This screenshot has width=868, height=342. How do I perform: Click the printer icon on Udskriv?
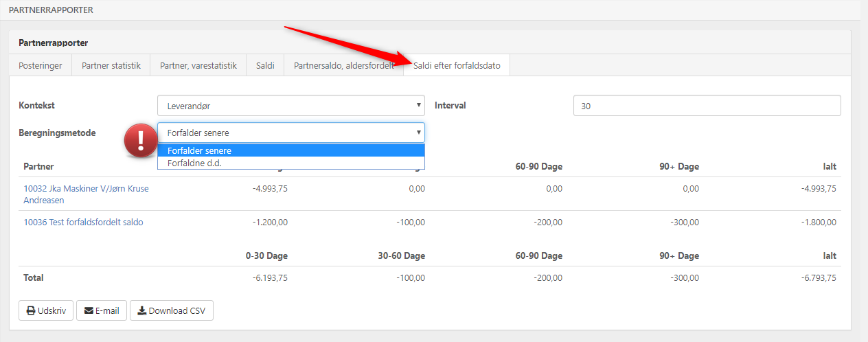point(31,310)
